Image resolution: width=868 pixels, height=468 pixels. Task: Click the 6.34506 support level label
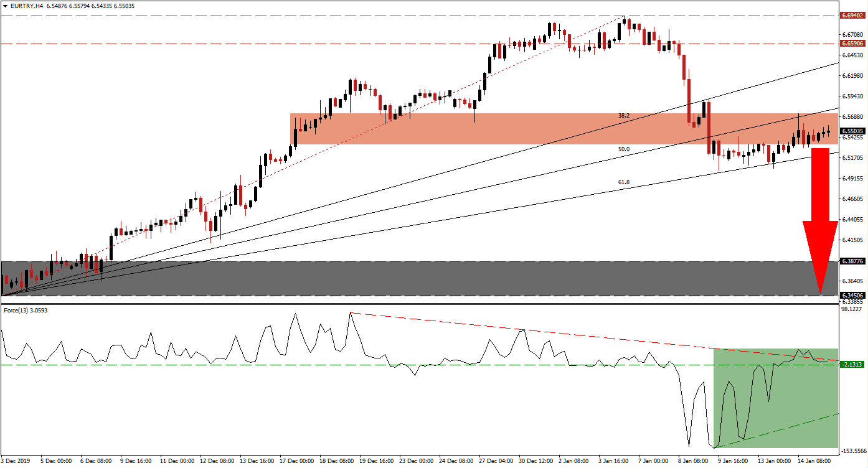click(x=852, y=296)
